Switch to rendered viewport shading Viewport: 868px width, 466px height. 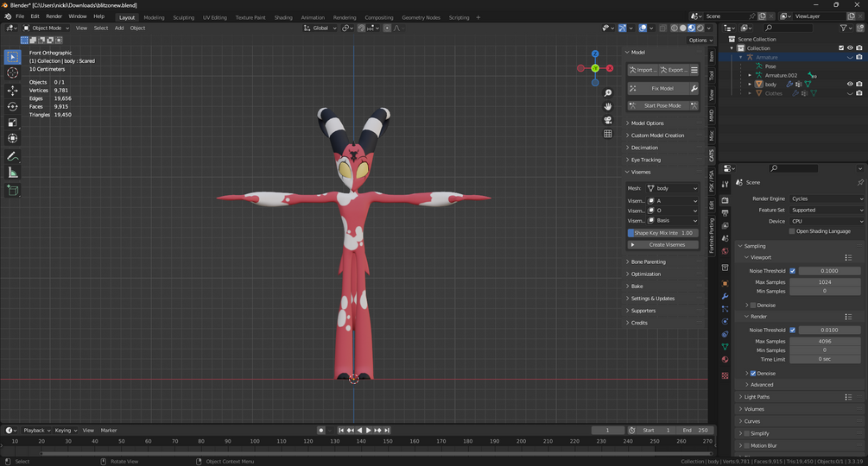tap(700, 28)
